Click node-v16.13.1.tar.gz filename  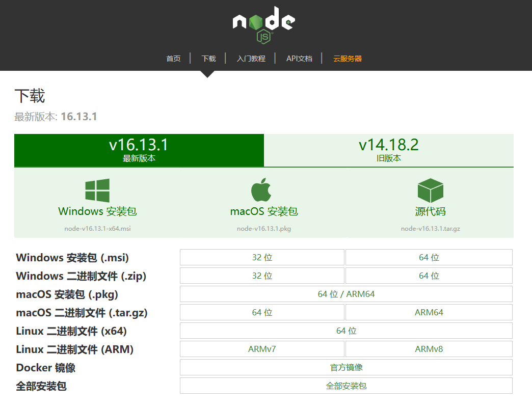coord(430,229)
